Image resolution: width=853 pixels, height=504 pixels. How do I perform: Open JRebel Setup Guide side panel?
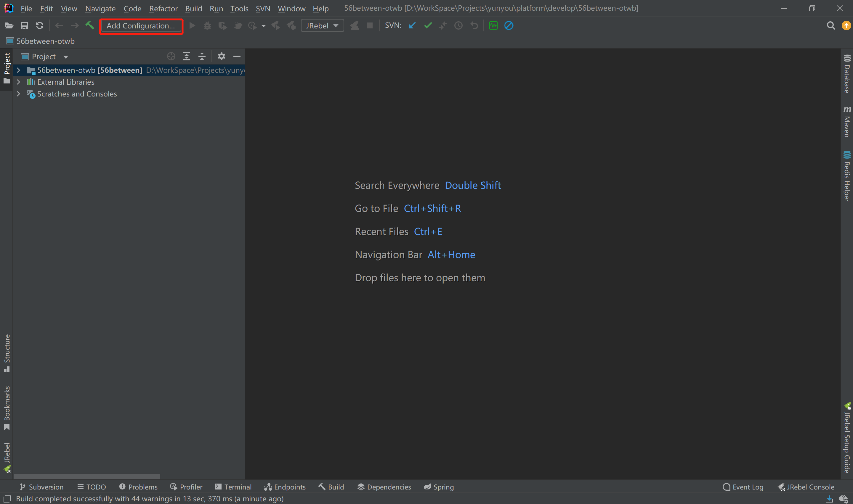pyautogui.click(x=847, y=438)
